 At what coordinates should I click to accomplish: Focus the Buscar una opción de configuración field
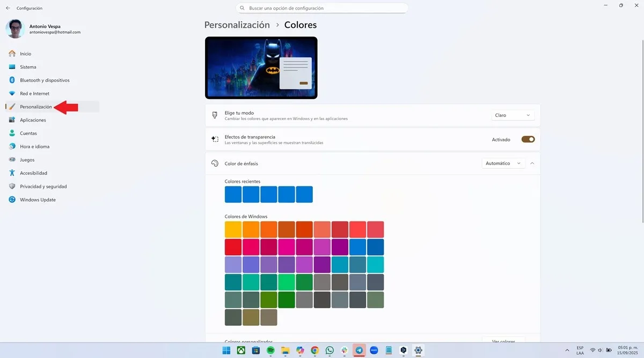point(322,8)
